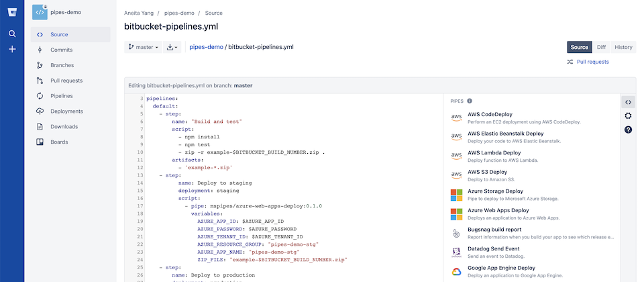Select AWS S3 Deploy pipe title
Screen dimensions: 644x282
pyautogui.click(x=488, y=172)
